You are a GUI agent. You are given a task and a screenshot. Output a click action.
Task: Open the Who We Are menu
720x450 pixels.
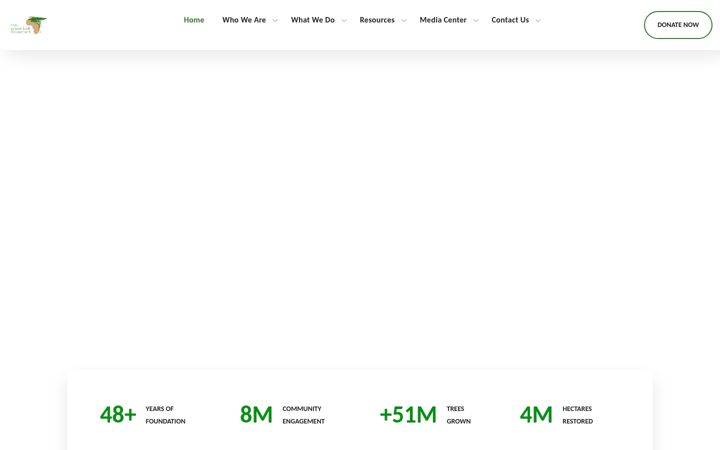244,20
